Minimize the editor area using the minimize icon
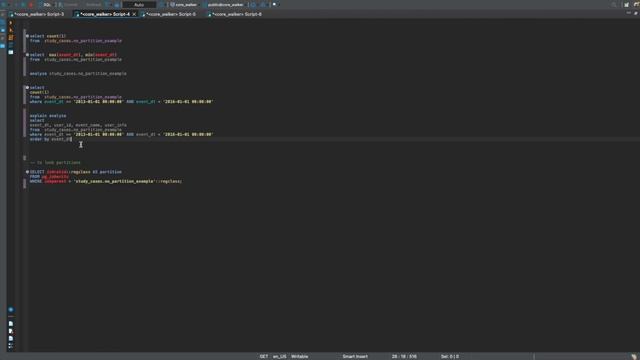This screenshot has width=640, height=360. coord(629,13)
